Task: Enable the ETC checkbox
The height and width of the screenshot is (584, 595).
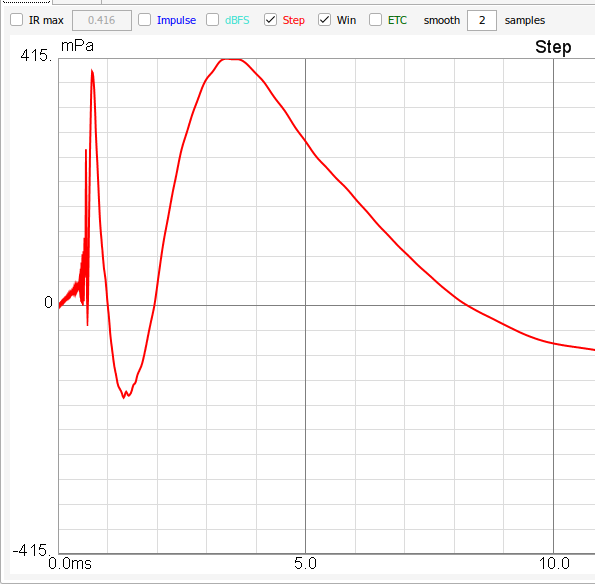Action: pos(375,20)
